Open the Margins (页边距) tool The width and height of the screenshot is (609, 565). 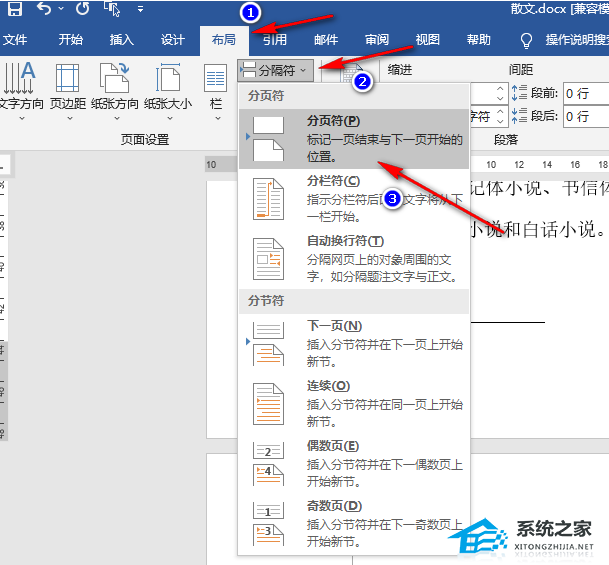click(68, 87)
